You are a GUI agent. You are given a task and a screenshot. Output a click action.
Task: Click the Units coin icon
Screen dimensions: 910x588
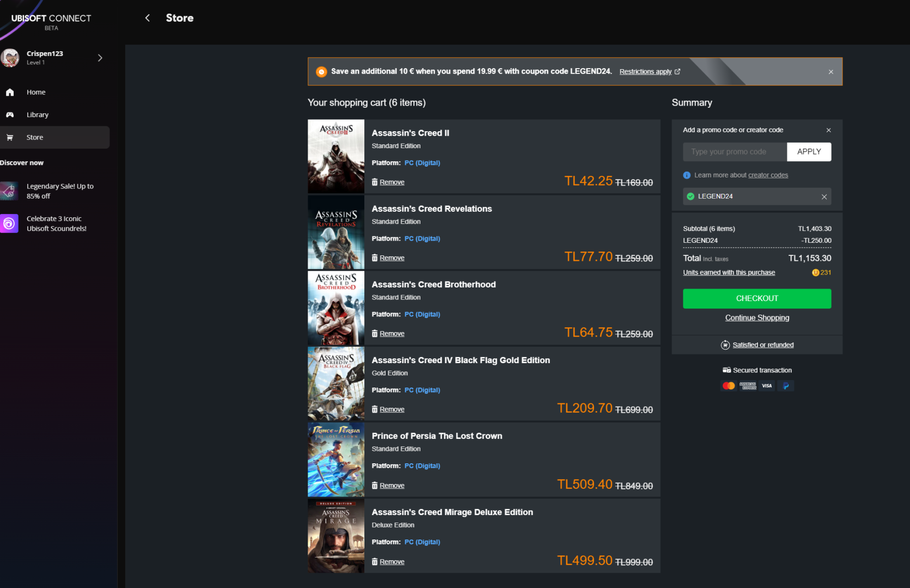tap(815, 272)
